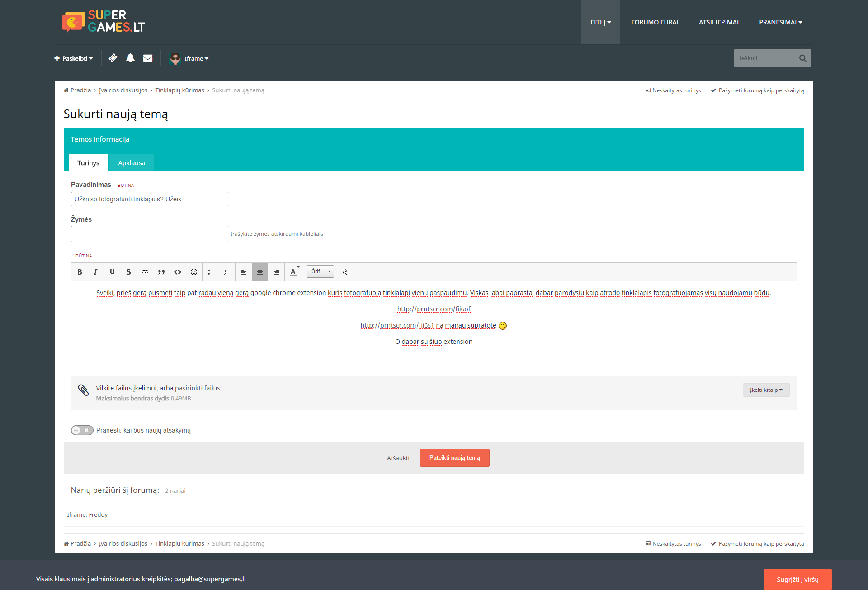Open the emoticon picker in editor

[x=194, y=272]
